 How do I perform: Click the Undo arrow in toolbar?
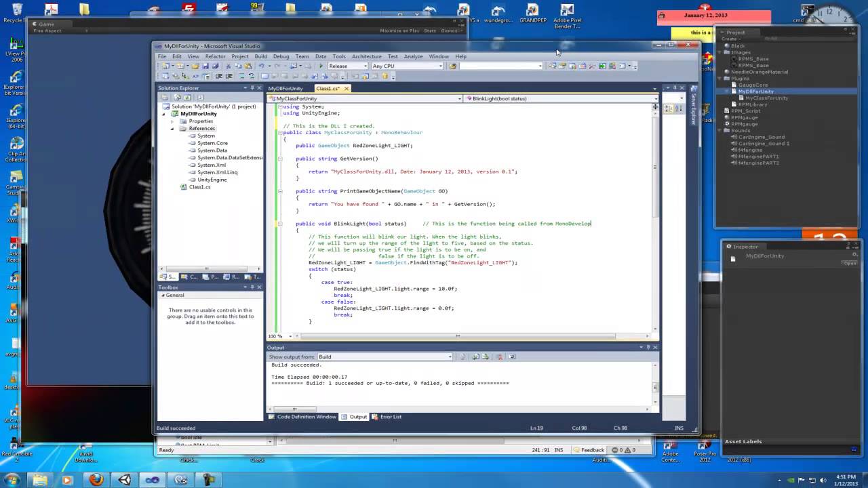tap(261, 66)
